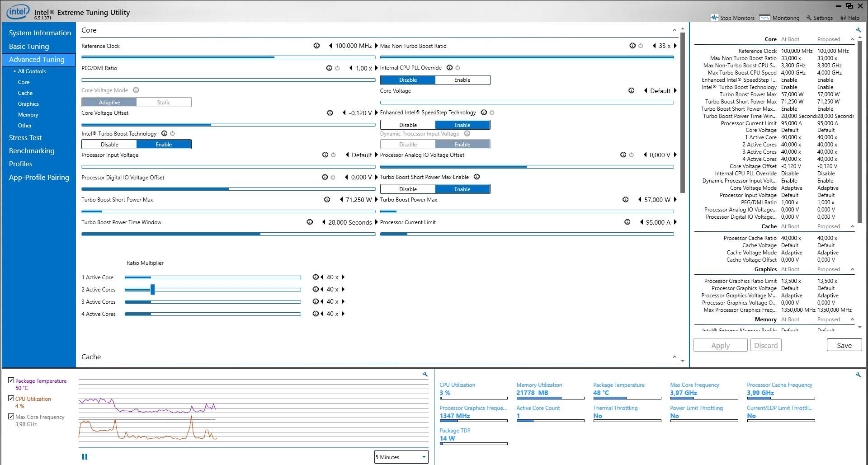Disable Turbo Boost Short Power Max Enable

point(408,189)
